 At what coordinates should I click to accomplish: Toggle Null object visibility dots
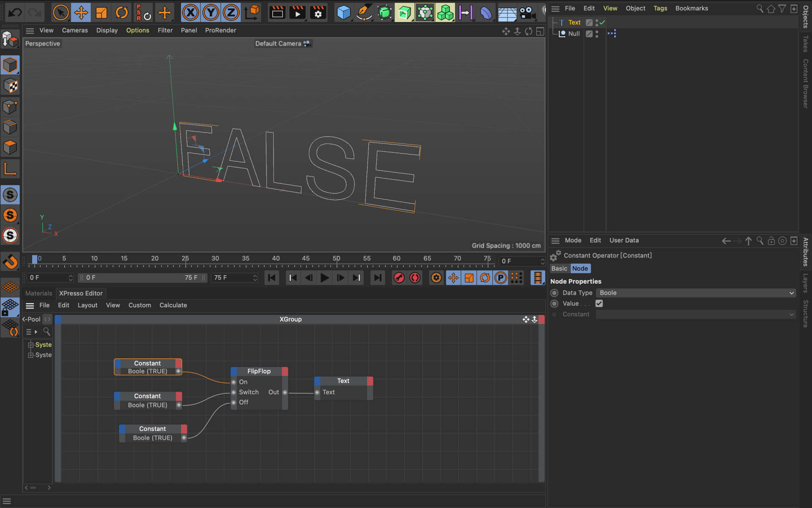597,33
